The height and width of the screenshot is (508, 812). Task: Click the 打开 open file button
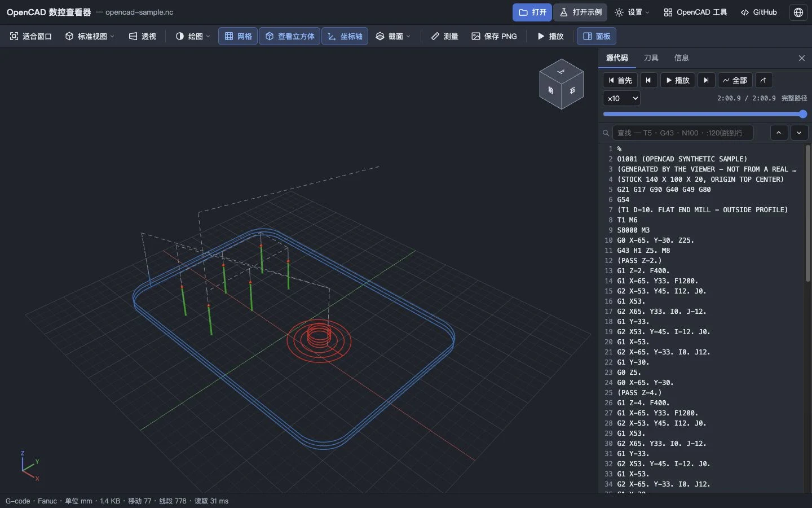pyautogui.click(x=532, y=12)
